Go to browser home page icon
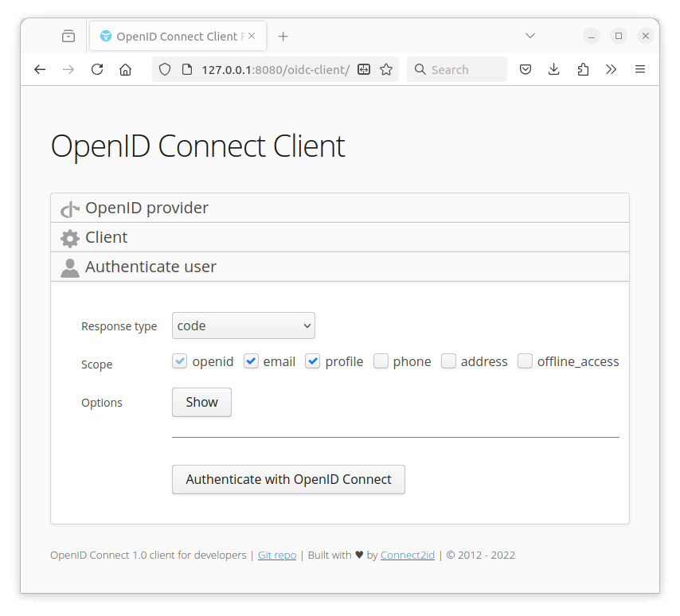Viewport: 680px width, 616px height. pos(125,69)
